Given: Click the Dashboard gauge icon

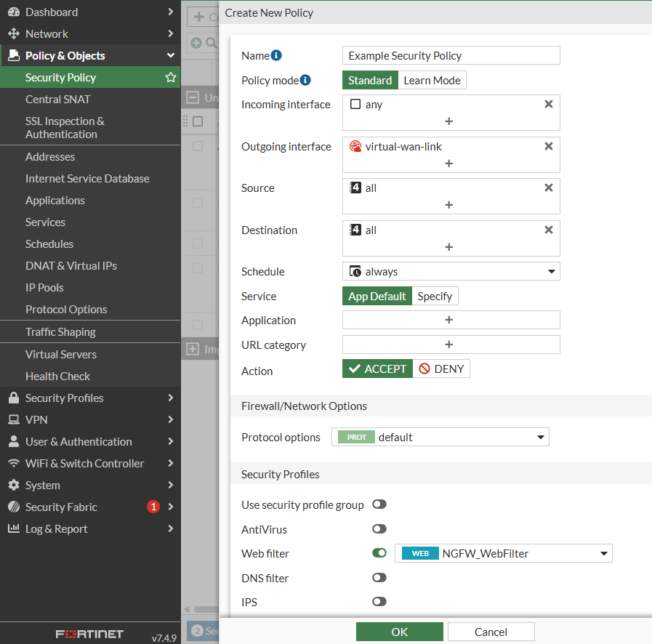Looking at the screenshot, I should click(14, 12).
